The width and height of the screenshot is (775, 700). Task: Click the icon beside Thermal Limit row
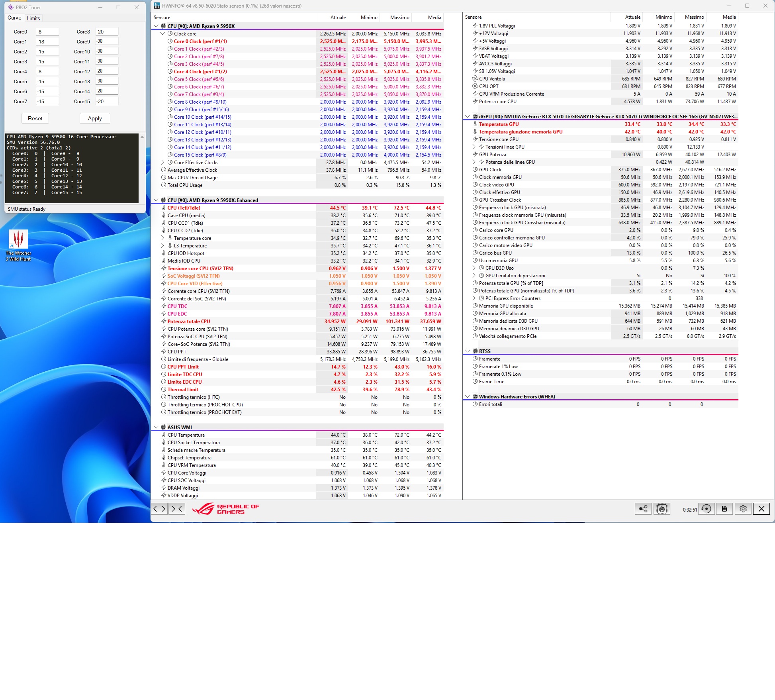(x=164, y=389)
